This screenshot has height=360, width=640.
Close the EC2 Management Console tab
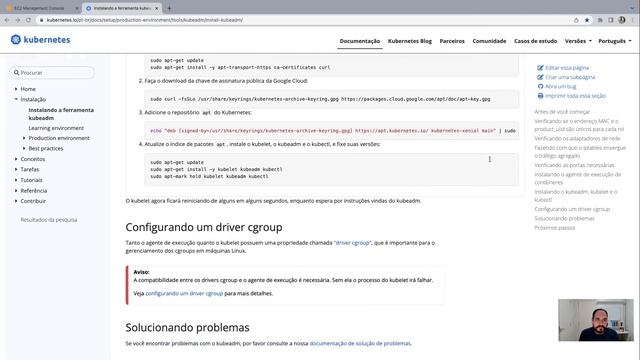coord(77,8)
